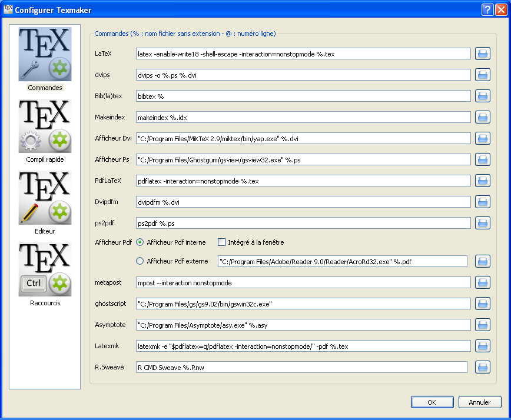Image resolution: width=511 pixels, height=420 pixels.
Task: Browse for the ghostscript executable
Action: 483,304
